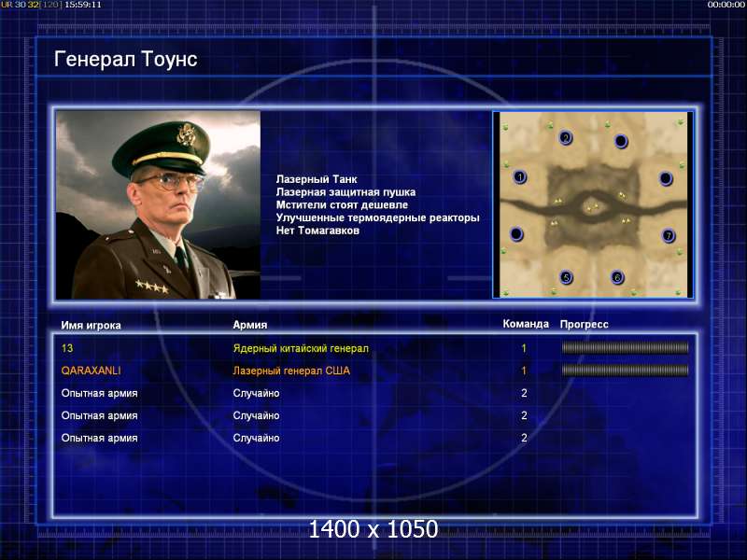Click the progress bar for player 13
Viewport: 747px width, 560px height.
click(x=625, y=348)
